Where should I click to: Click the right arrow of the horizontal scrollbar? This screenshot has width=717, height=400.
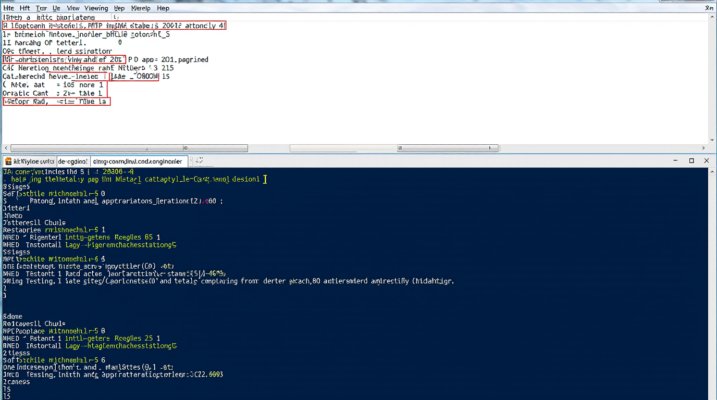(x=703, y=148)
